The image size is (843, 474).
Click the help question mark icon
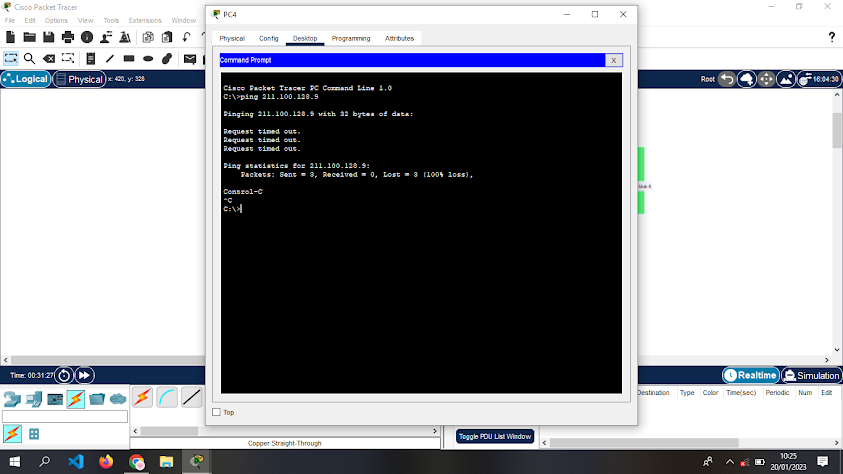click(831, 37)
